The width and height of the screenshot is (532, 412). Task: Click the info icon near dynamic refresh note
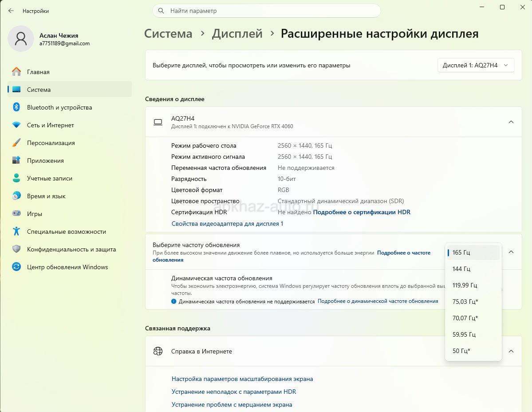pos(174,301)
